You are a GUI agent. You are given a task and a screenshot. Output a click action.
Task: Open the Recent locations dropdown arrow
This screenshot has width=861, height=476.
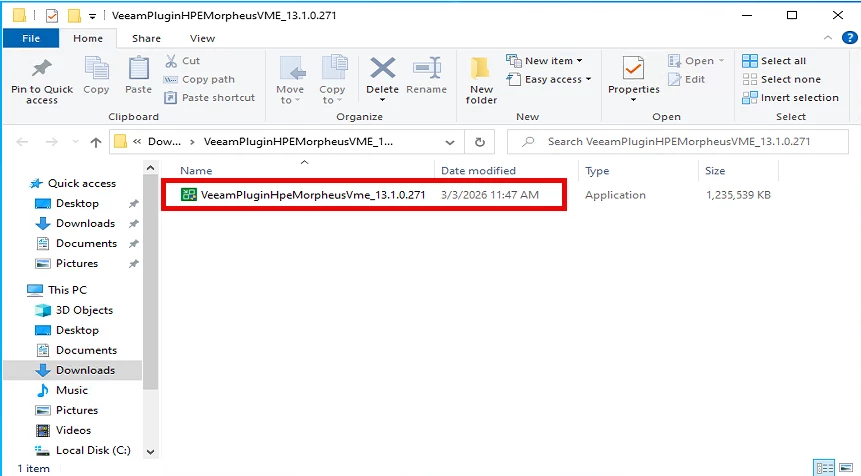point(75,142)
